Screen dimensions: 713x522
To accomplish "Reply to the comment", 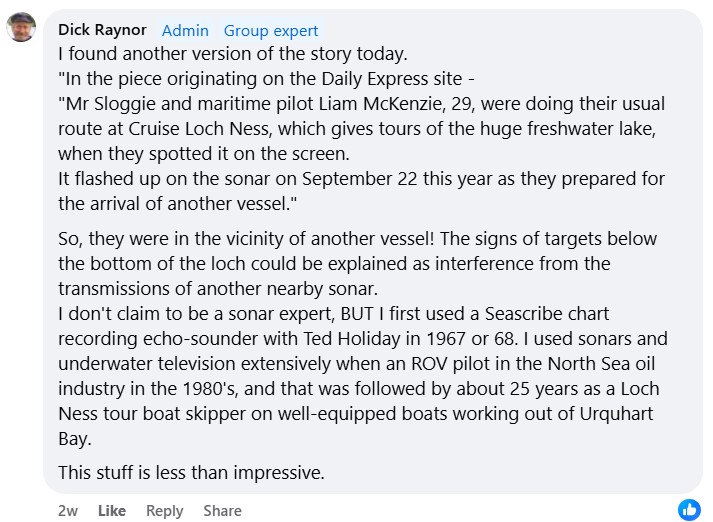I will pyautogui.click(x=164, y=510).
